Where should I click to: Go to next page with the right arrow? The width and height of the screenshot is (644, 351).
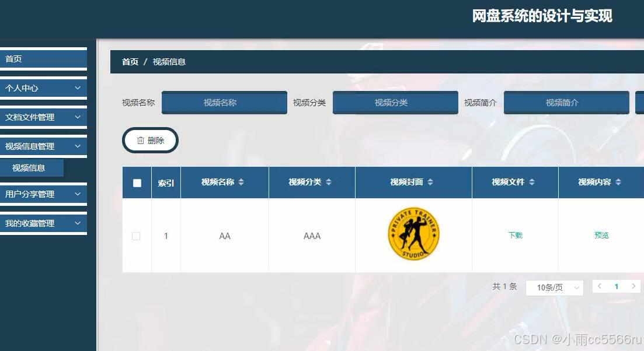point(633,286)
